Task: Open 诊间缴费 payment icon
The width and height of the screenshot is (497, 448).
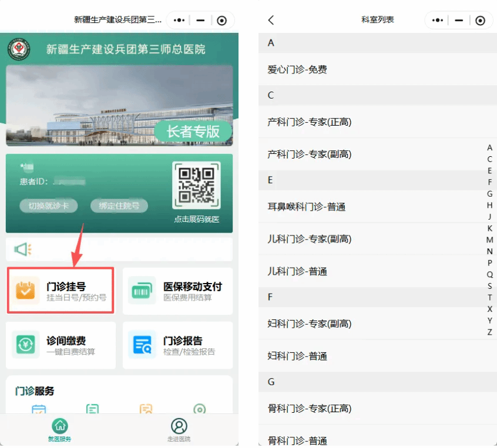Action: tap(26, 344)
